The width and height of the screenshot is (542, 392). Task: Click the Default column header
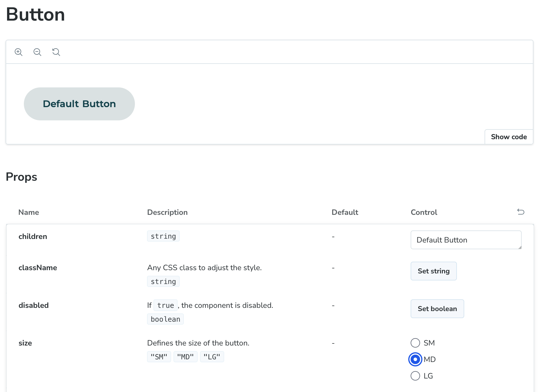[345, 212]
